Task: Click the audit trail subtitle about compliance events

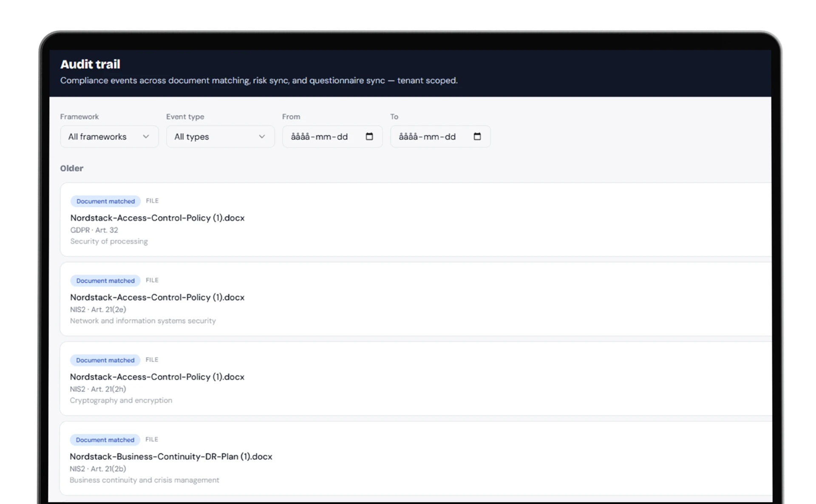Action: [x=259, y=80]
